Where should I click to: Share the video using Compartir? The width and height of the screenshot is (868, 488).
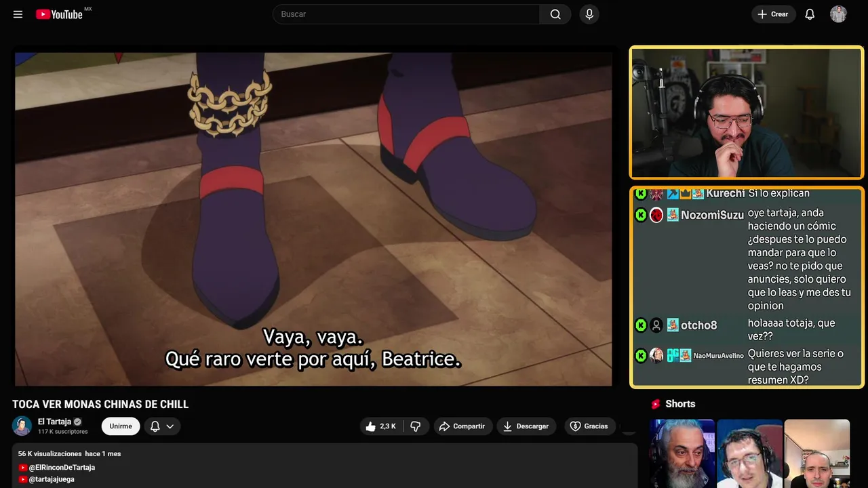tap(463, 426)
